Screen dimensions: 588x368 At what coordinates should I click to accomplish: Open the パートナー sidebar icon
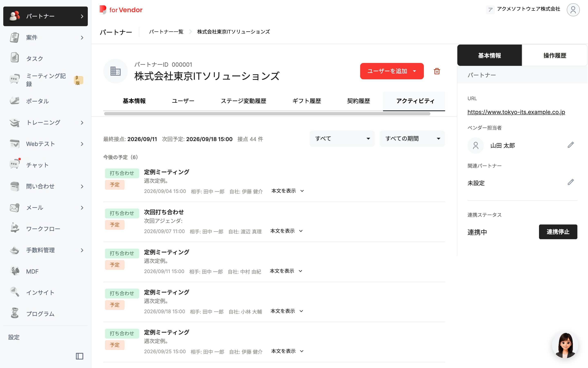tap(14, 16)
